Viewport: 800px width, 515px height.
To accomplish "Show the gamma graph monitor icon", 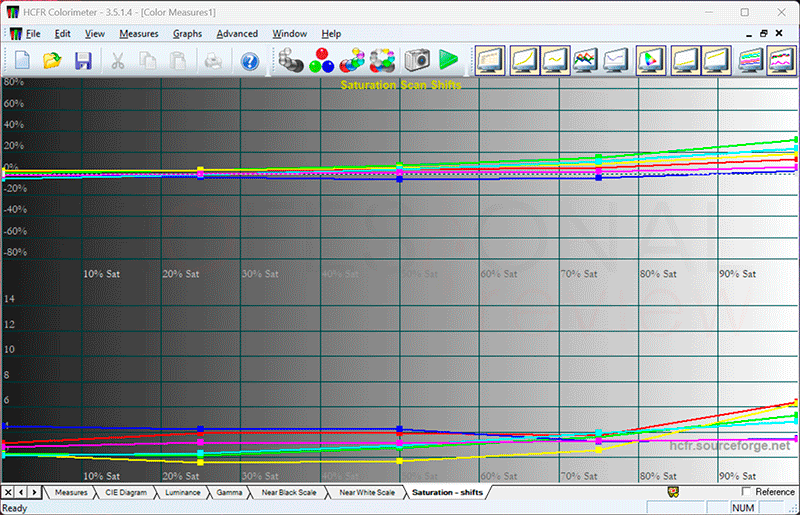I will click(x=555, y=60).
